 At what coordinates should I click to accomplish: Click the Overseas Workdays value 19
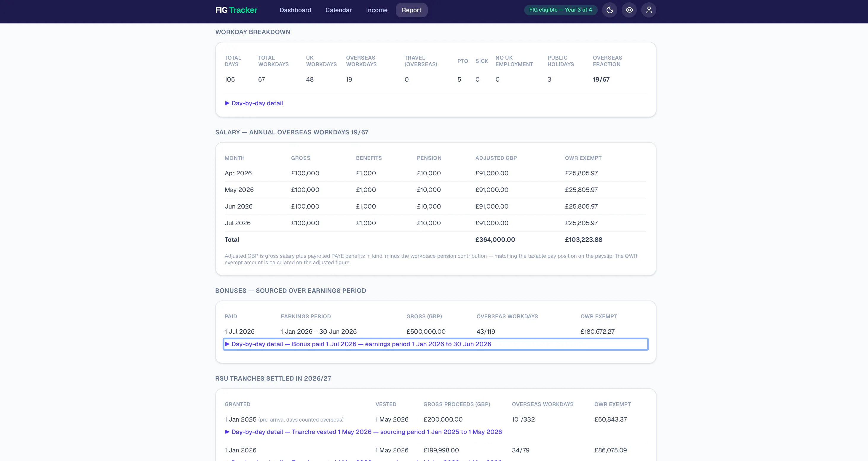[349, 80]
